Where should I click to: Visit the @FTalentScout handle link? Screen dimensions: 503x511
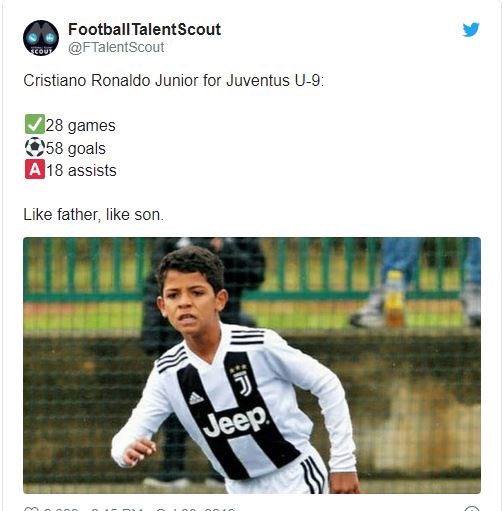[116, 47]
